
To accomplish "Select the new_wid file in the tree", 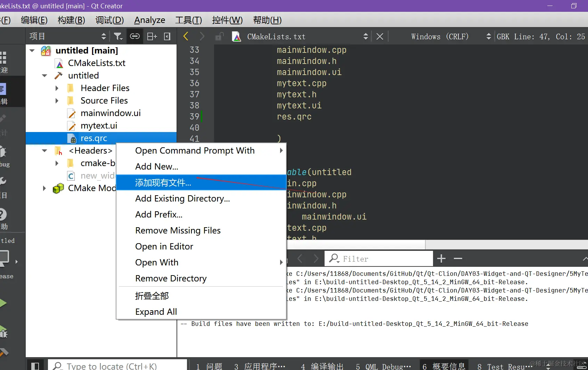I will [x=98, y=176].
